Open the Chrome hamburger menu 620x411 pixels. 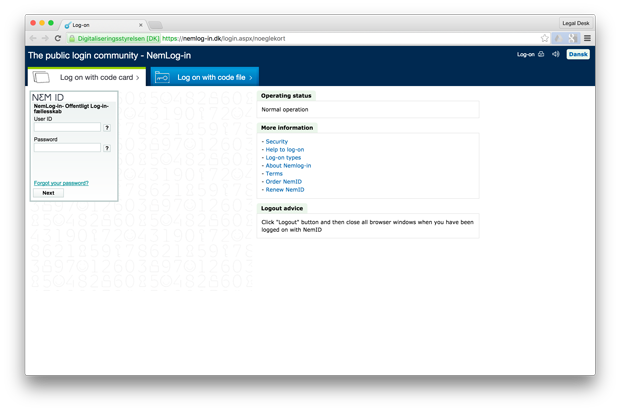pos(587,38)
